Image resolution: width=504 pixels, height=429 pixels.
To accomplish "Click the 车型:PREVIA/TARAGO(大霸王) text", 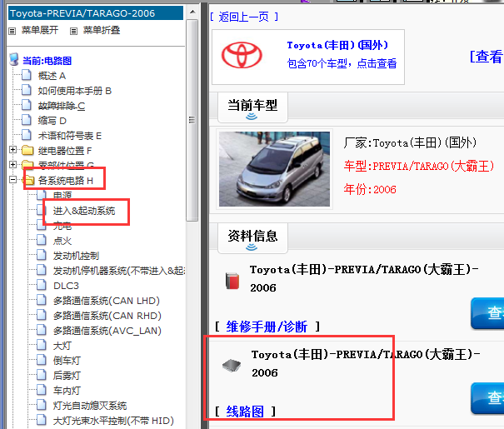I will pyautogui.click(x=419, y=166).
